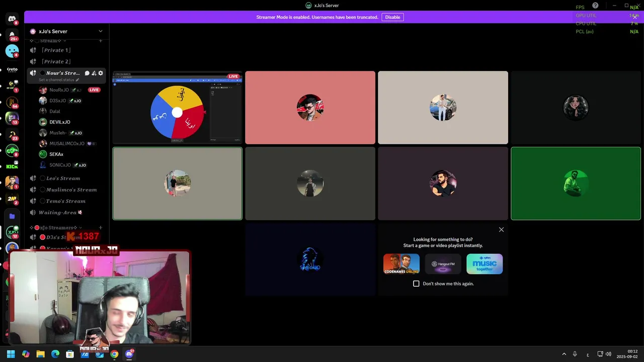Add channel to xJo Streamers category
644x362 pixels.
101,228
